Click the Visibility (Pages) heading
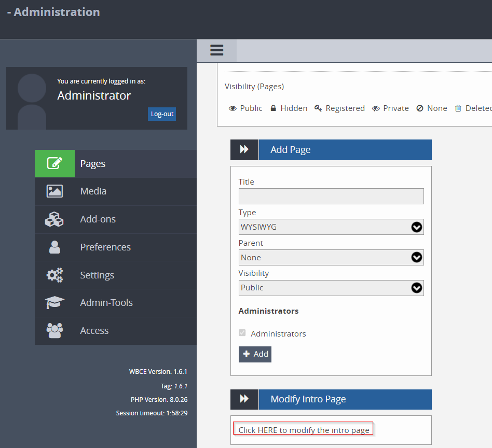Viewport: 492px width, 448px height. click(254, 87)
